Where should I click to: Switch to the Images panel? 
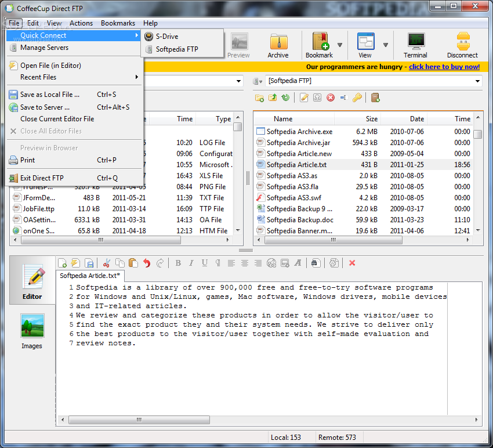(x=32, y=331)
